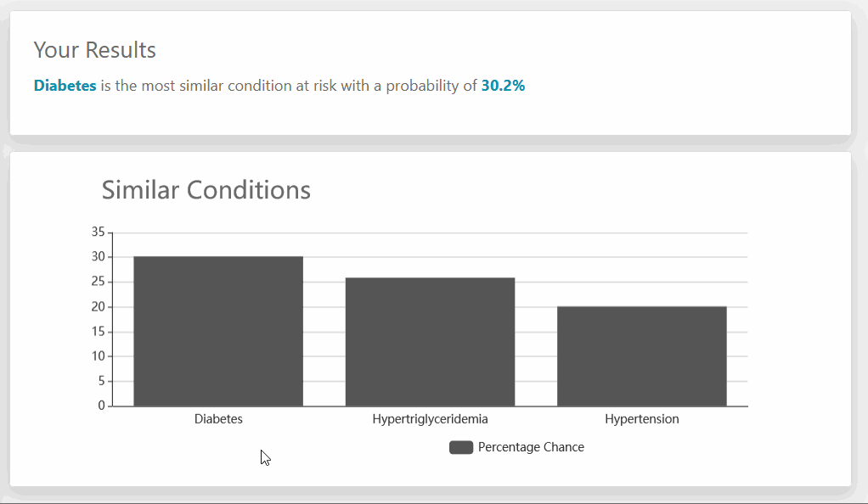Click the Percentage Chance legend label
The height and width of the screenshot is (504, 868).
[x=531, y=447]
